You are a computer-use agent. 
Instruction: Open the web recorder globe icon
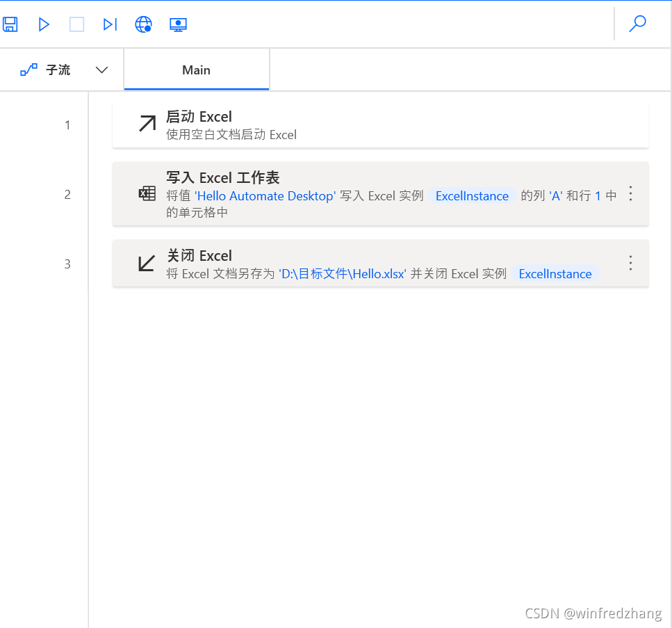click(x=144, y=24)
